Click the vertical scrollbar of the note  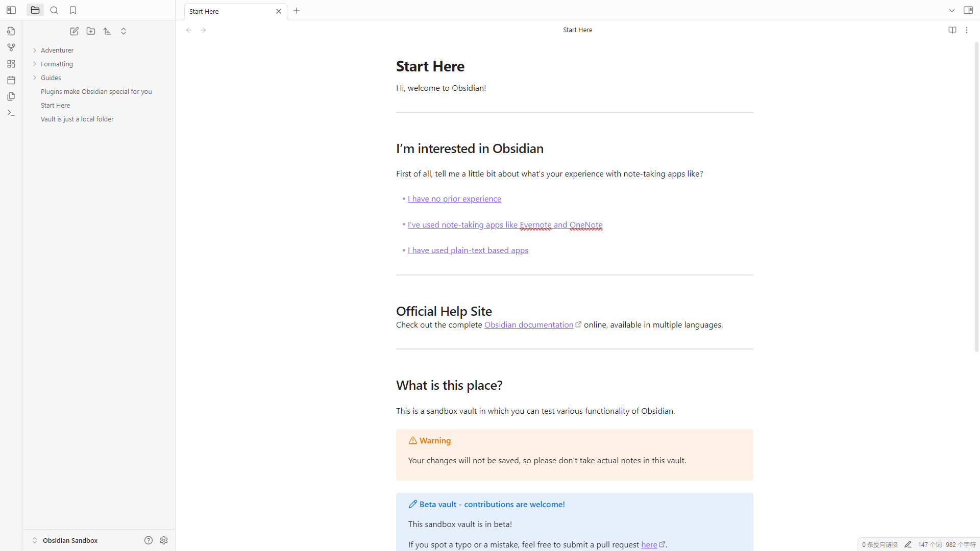(x=976, y=197)
